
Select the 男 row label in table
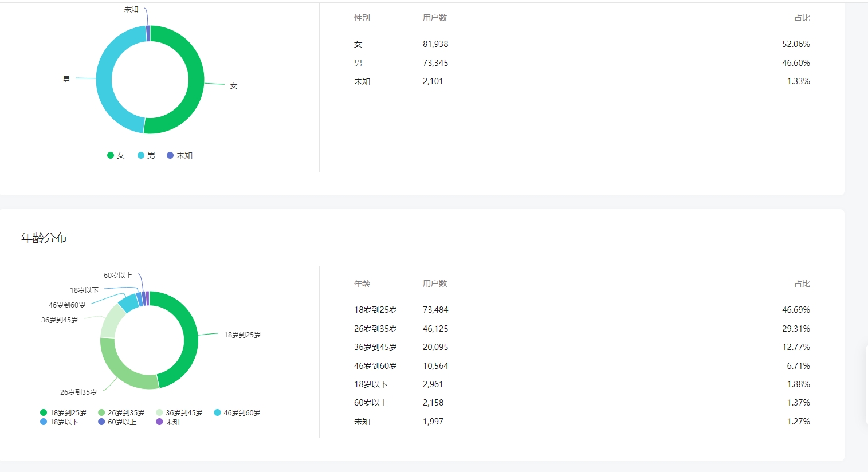pos(358,63)
